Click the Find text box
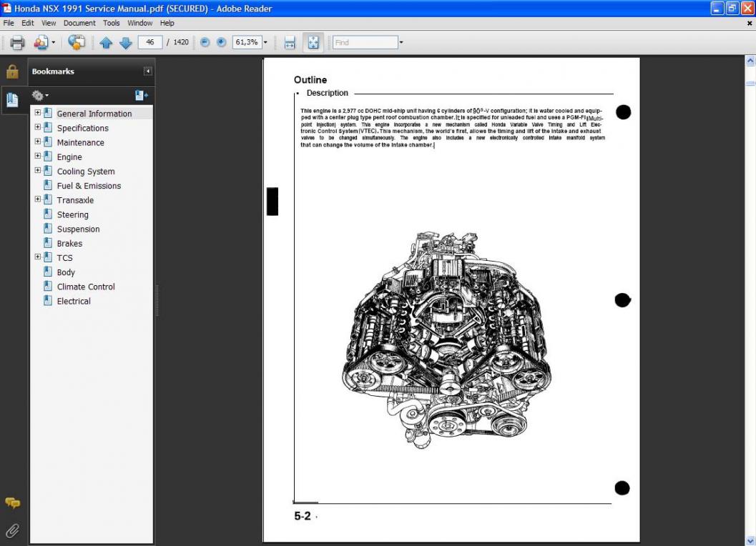The height and width of the screenshot is (546, 756). [365, 42]
